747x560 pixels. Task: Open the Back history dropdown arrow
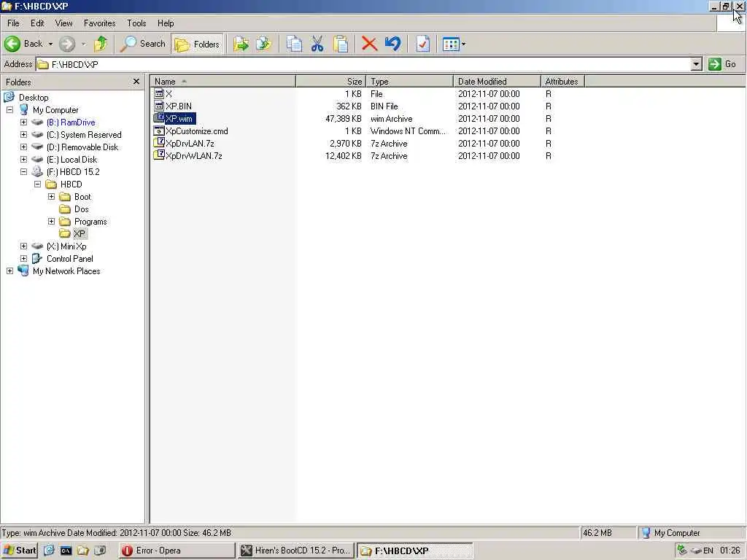coord(50,44)
